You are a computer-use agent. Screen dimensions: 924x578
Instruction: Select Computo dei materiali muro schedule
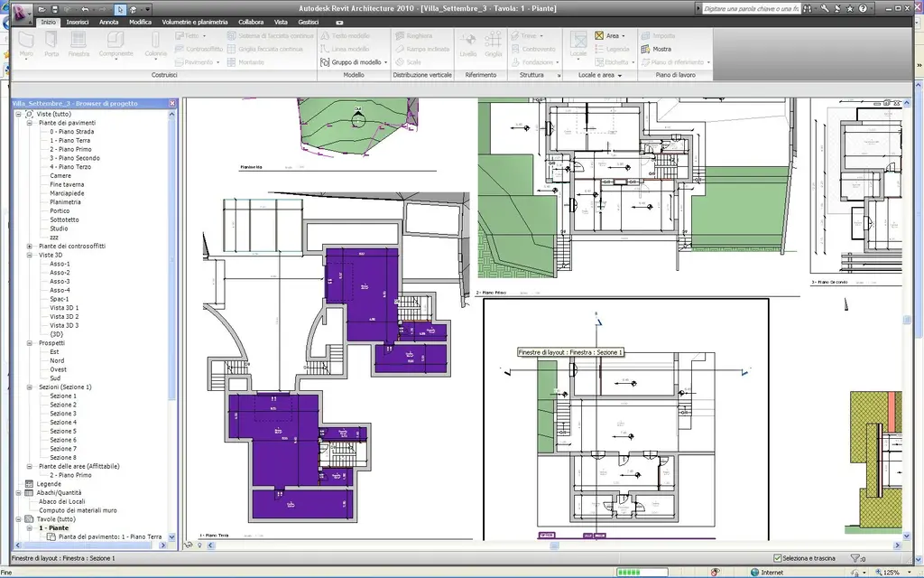pyautogui.click(x=78, y=510)
